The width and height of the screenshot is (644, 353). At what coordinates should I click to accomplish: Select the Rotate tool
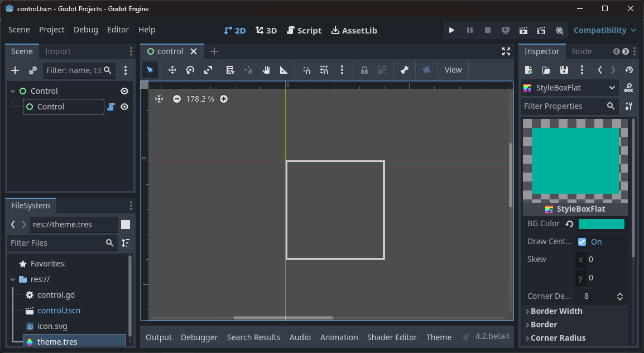190,70
